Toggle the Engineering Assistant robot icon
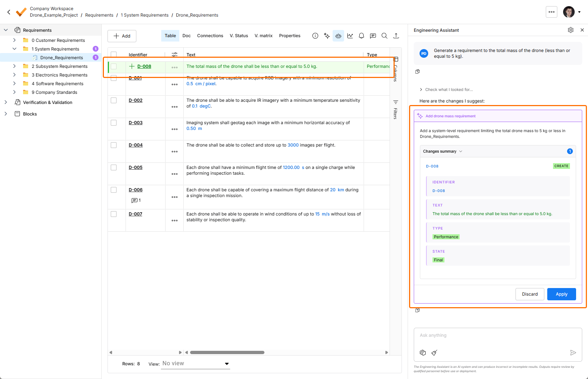 tap(338, 36)
